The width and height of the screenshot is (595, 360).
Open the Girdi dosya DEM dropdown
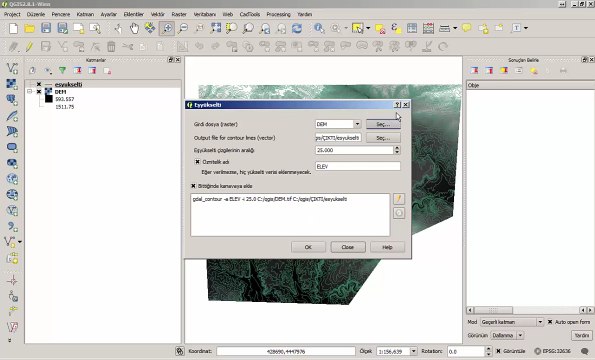[357, 124]
